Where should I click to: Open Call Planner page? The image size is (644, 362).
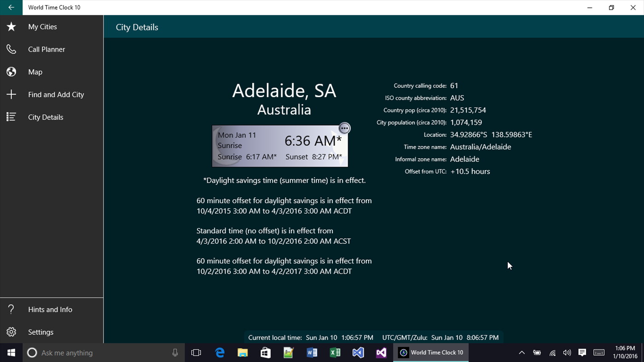(52, 49)
